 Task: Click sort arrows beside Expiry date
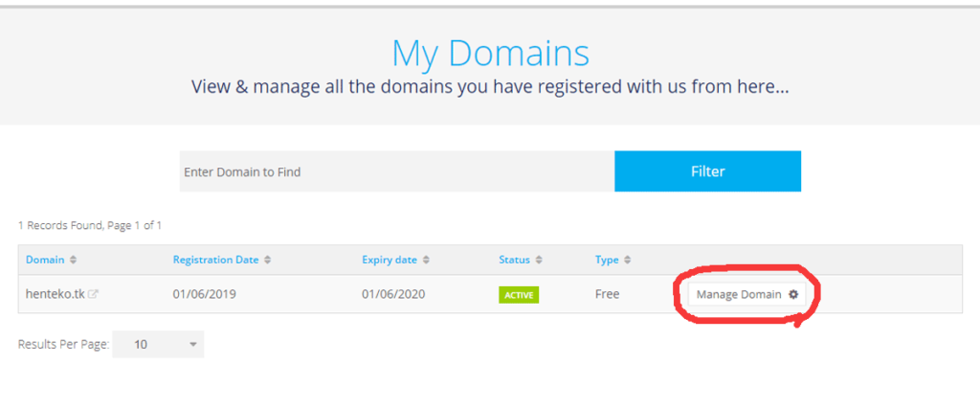426,261
